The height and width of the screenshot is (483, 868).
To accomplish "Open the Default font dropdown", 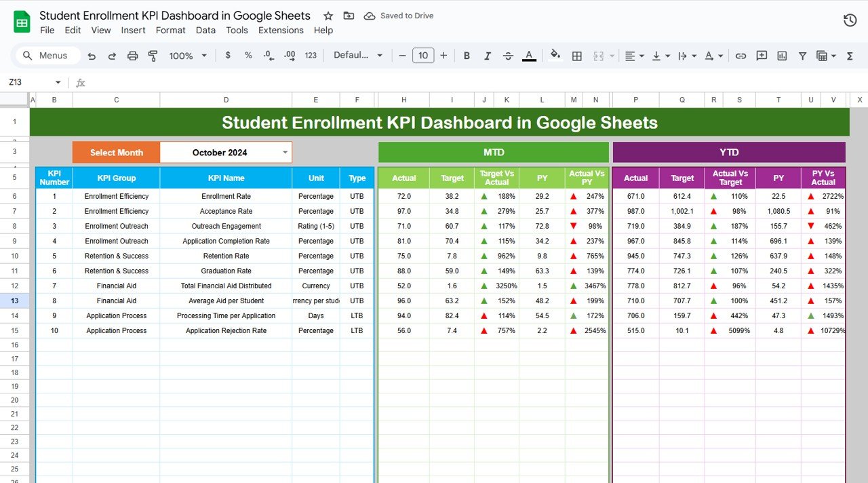I will [357, 55].
